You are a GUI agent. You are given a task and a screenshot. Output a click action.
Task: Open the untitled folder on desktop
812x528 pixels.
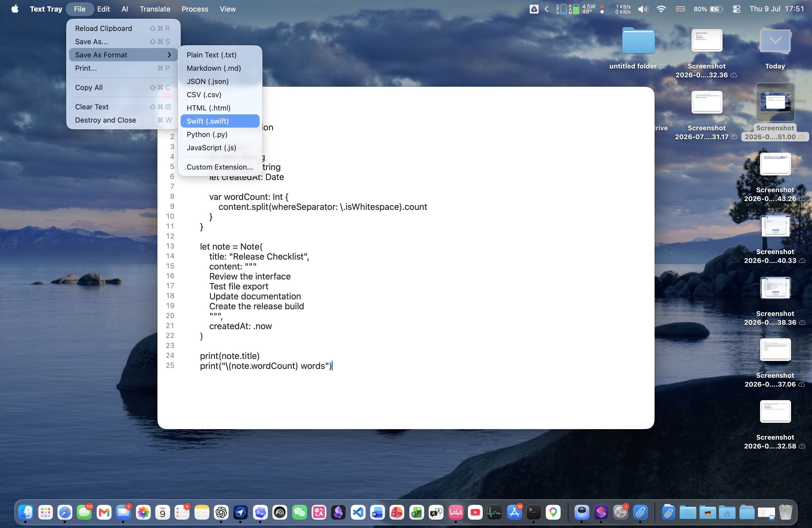638,41
